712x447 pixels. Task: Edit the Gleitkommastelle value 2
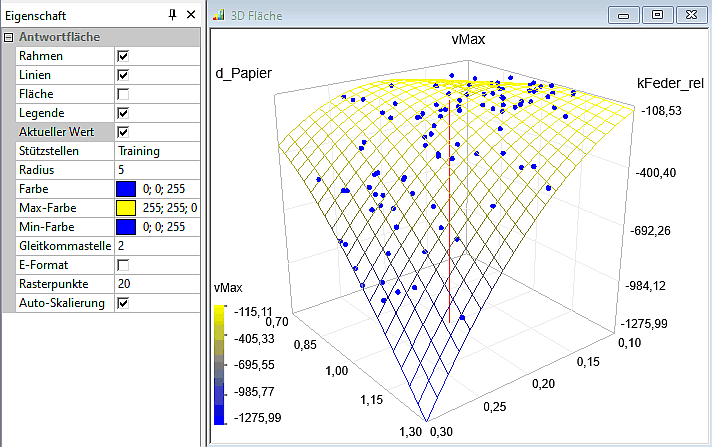click(x=157, y=246)
